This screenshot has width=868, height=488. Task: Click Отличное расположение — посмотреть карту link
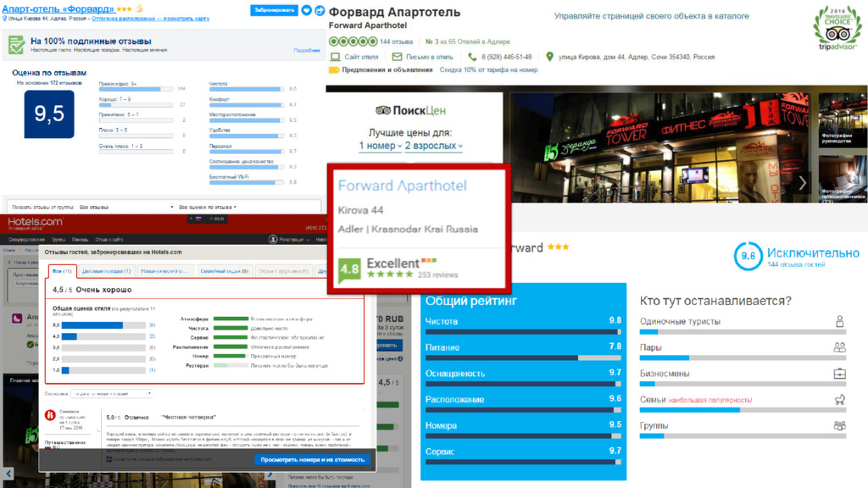point(151,19)
